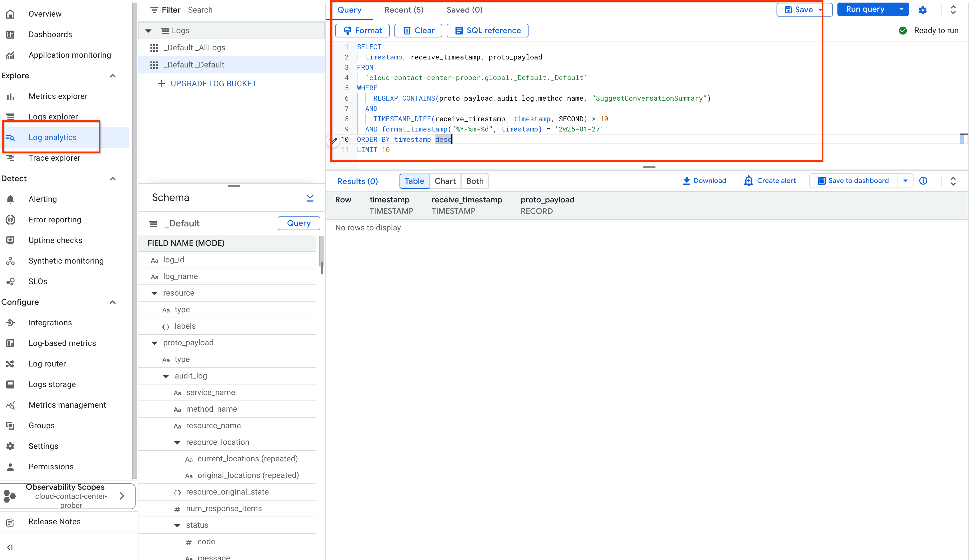Open the Recent (5) tab
969x560 pixels.
tap(404, 10)
